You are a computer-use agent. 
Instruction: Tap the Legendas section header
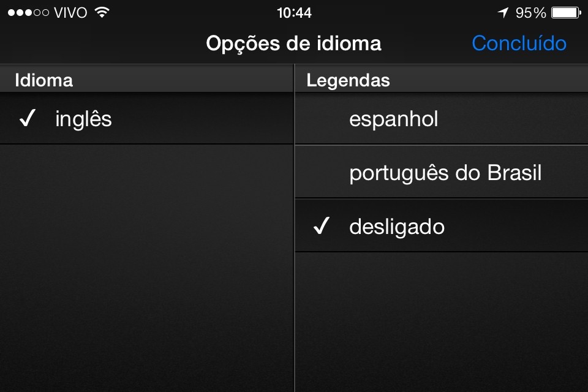(348, 80)
